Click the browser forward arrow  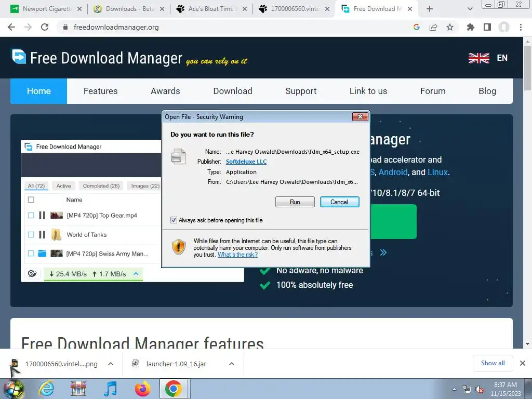click(28, 27)
